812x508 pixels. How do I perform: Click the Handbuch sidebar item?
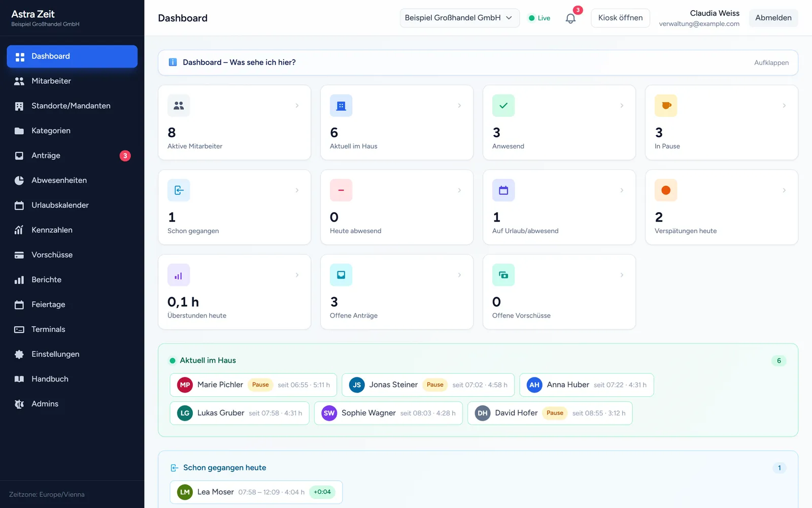tap(72, 379)
